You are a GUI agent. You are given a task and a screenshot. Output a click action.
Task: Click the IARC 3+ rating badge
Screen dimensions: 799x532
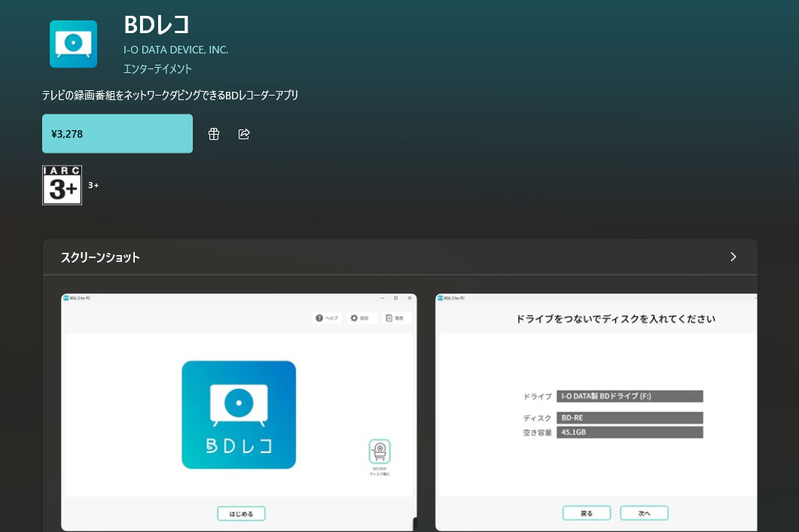coord(62,185)
